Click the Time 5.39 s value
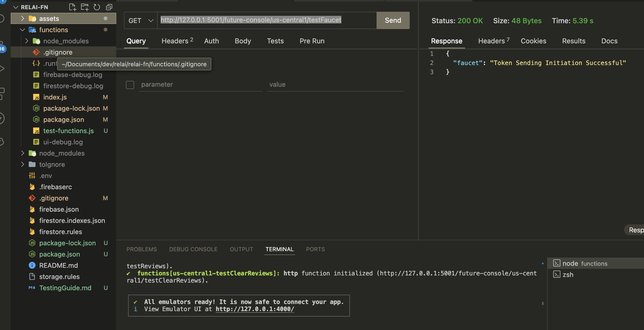 click(x=583, y=21)
